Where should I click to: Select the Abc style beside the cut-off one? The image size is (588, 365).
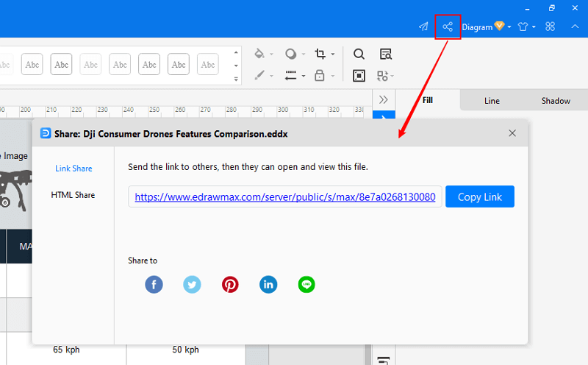[32, 64]
